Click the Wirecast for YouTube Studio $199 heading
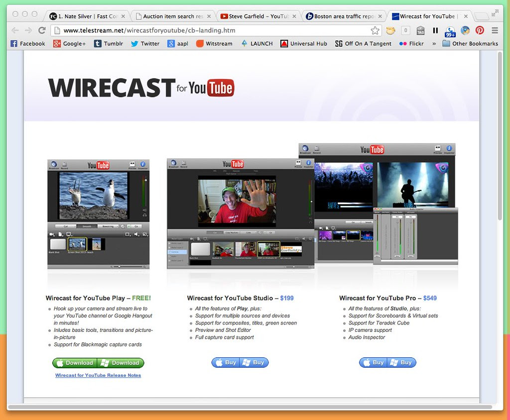 tap(240, 298)
